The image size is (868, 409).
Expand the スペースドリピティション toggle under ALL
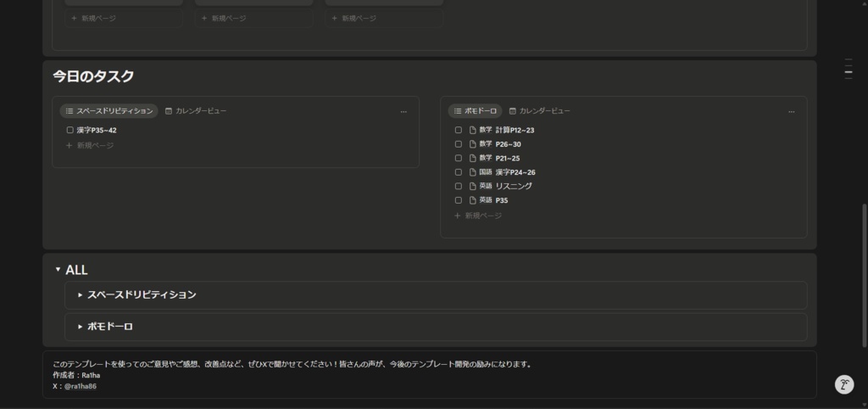(81, 294)
